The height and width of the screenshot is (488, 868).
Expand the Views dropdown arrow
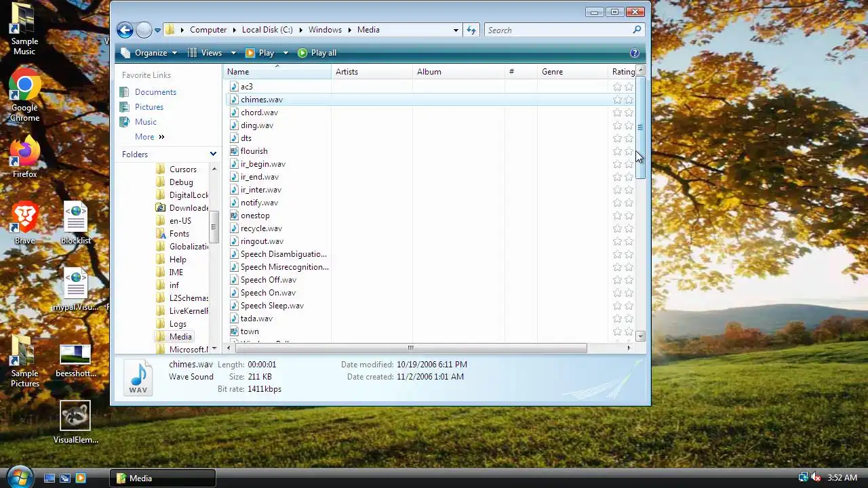[x=233, y=53]
